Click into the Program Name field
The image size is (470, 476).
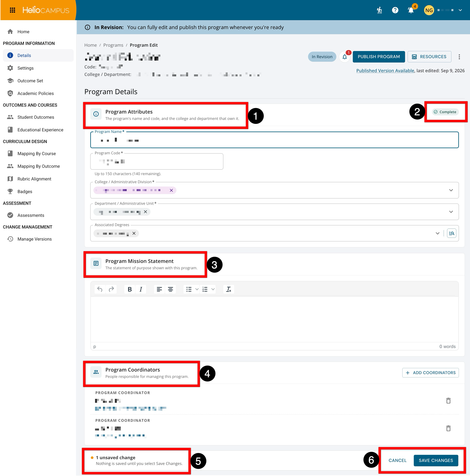point(274,140)
